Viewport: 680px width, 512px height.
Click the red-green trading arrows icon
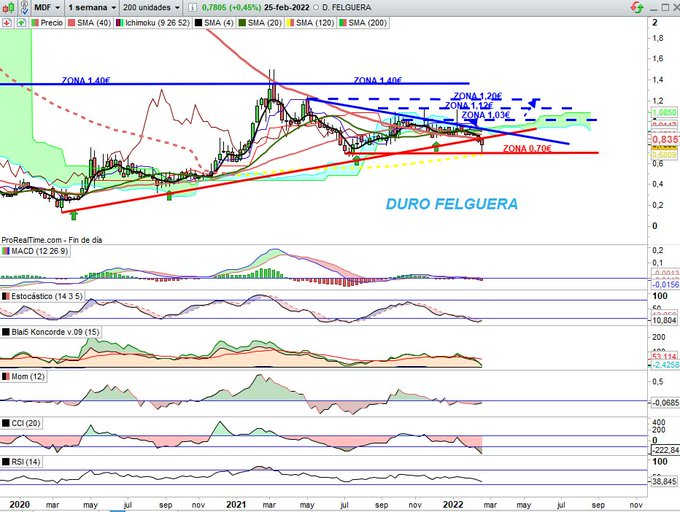click(x=638, y=7)
